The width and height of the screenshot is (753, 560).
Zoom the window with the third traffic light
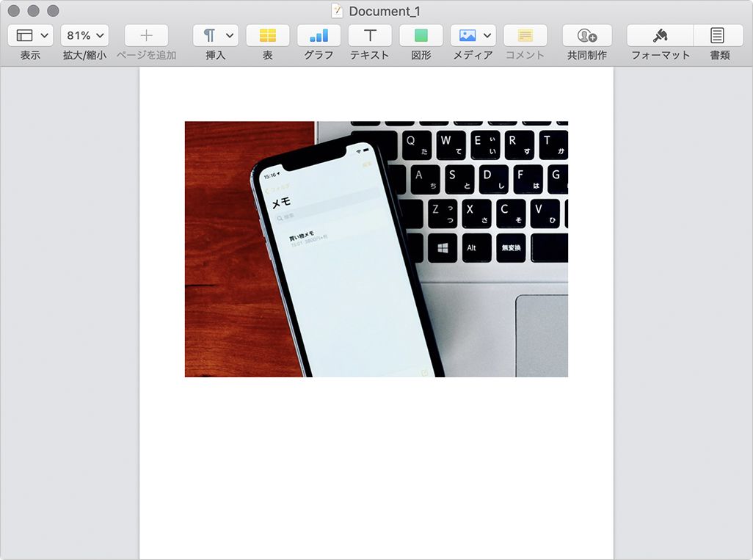54,10
